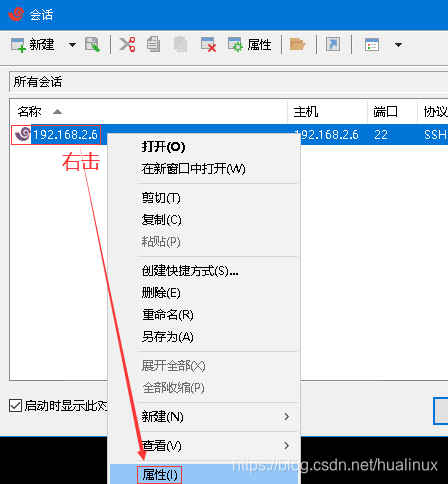
Task: Click the SSH protocol cell
Action: (435, 135)
